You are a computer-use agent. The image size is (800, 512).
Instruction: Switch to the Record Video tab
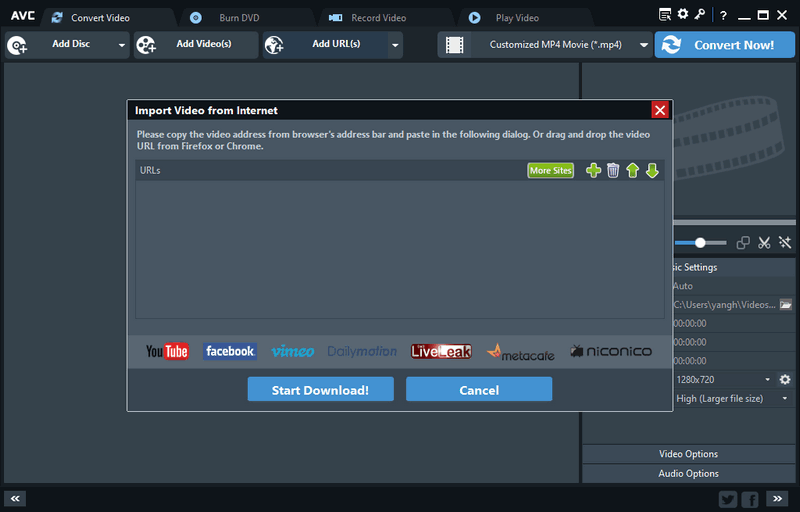379,18
